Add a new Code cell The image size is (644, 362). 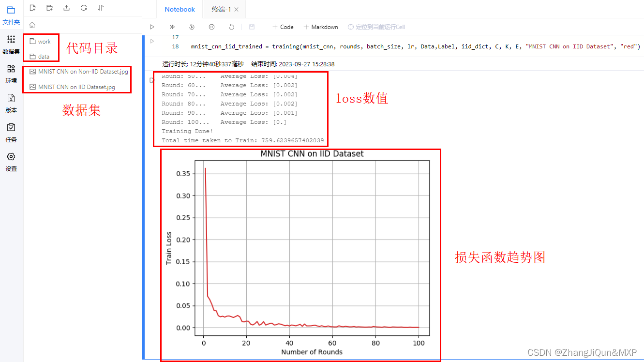click(283, 27)
